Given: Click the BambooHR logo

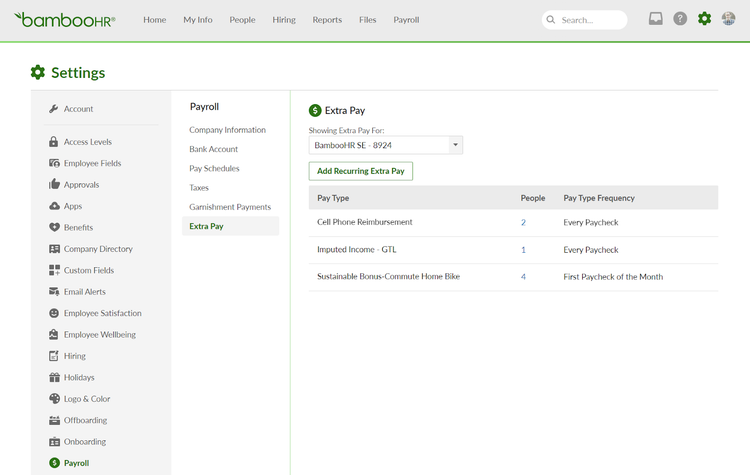Looking at the screenshot, I should coord(65,19).
